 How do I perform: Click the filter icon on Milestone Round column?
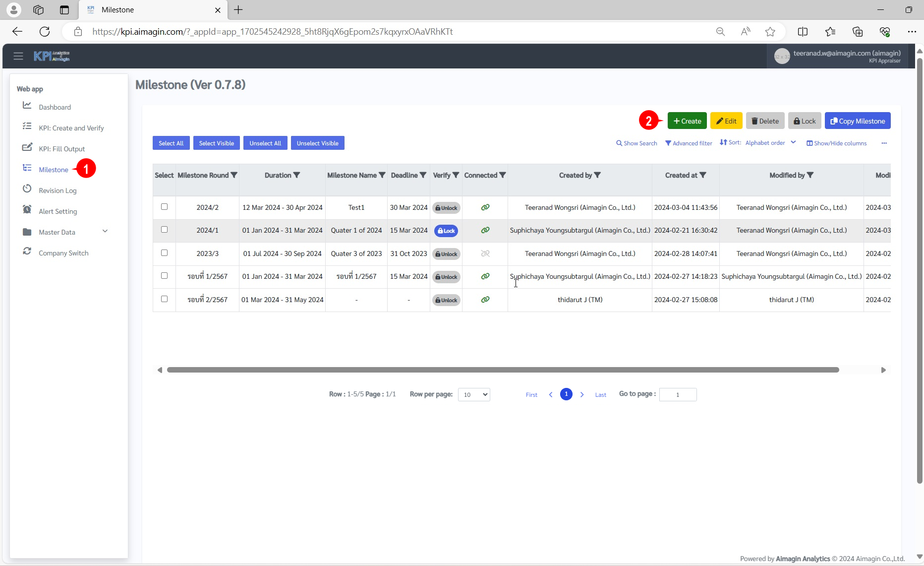click(234, 175)
